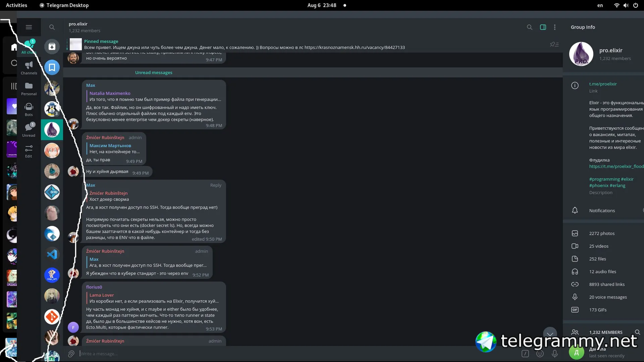Select the Bots folder tab

(x=29, y=109)
